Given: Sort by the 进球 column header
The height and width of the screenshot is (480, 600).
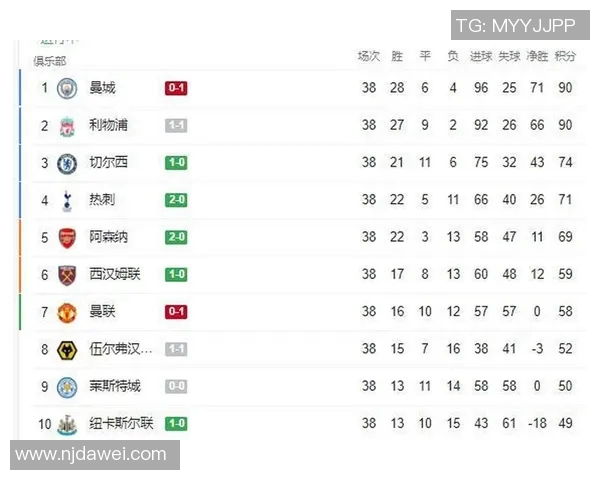Looking at the screenshot, I should 481,56.
